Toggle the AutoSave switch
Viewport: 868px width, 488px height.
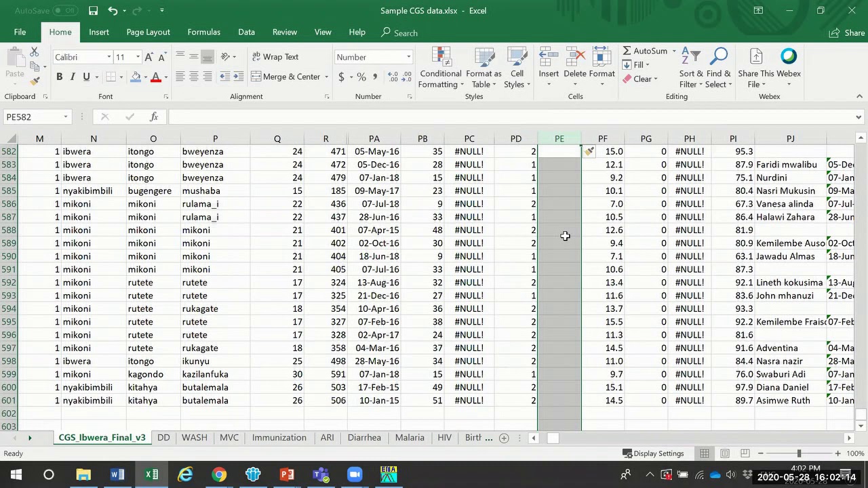[x=65, y=11]
